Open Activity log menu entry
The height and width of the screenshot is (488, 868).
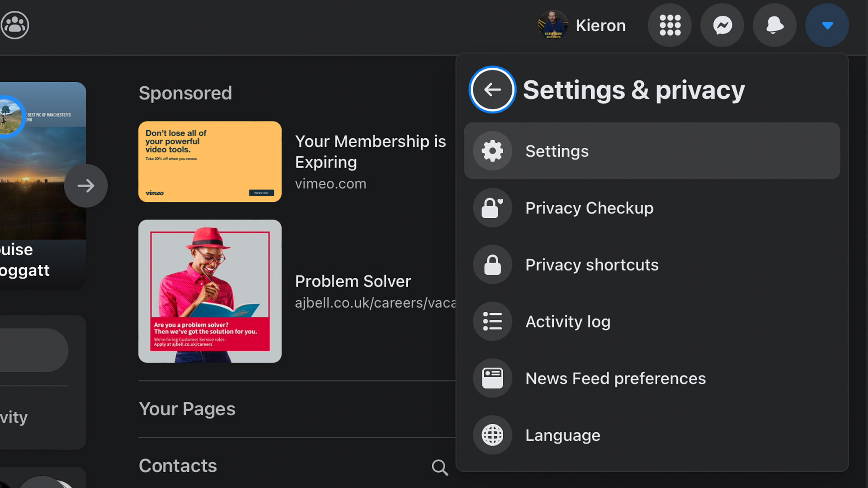point(652,321)
